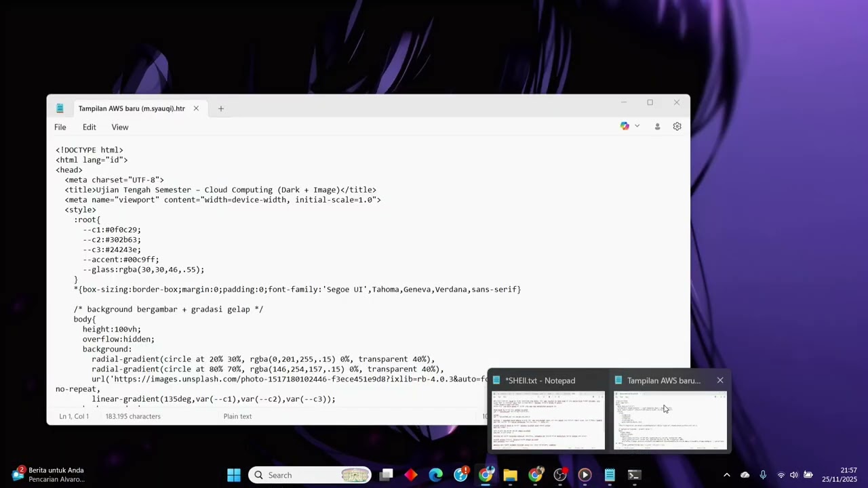Click the 'height:100vh;' line

coord(112,329)
